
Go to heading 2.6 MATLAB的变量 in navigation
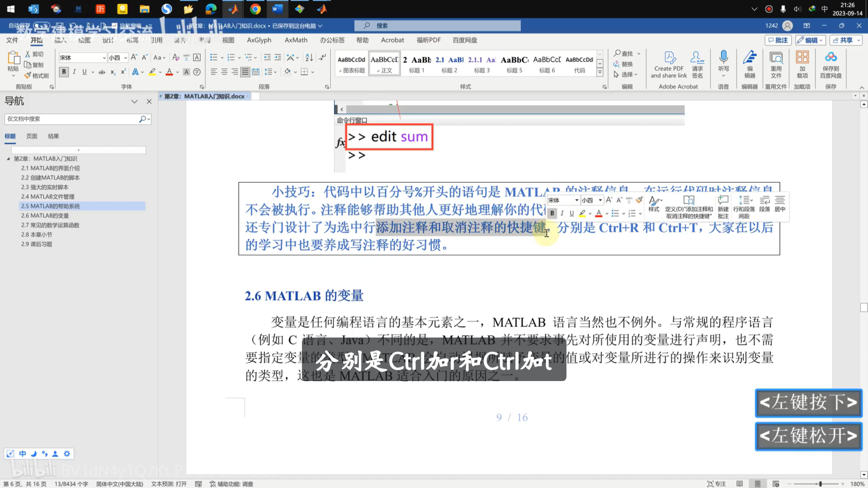45,216
